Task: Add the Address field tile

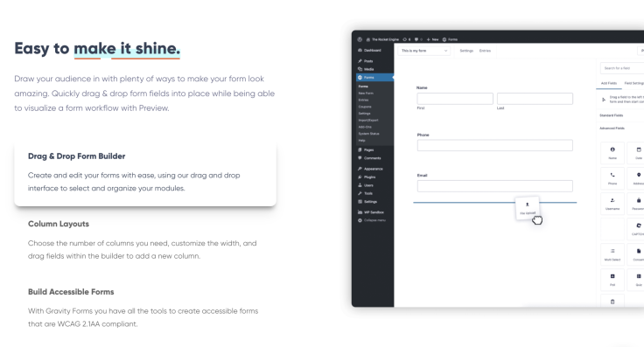Action: (636, 178)
